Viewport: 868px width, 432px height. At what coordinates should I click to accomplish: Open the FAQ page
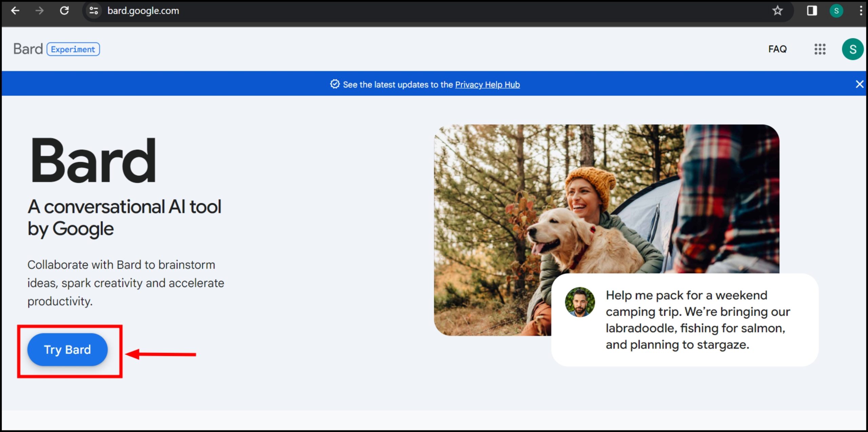[777, 49]
